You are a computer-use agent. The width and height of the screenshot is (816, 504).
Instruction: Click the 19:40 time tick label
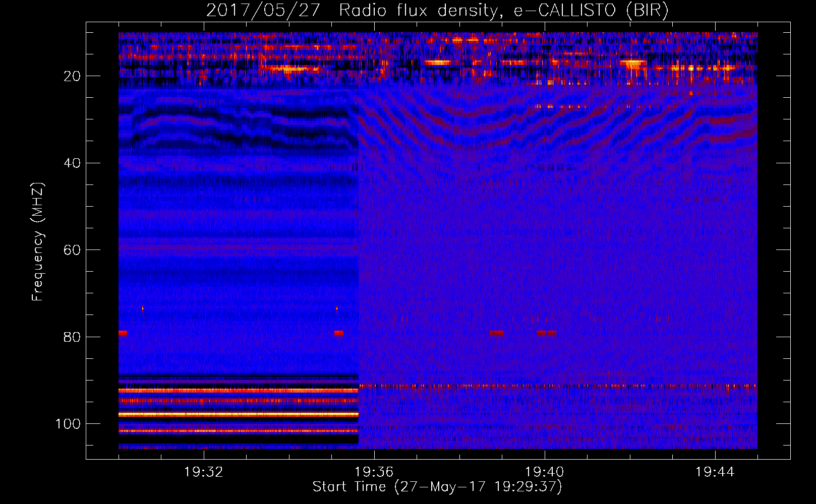click(x=545, y=472)
